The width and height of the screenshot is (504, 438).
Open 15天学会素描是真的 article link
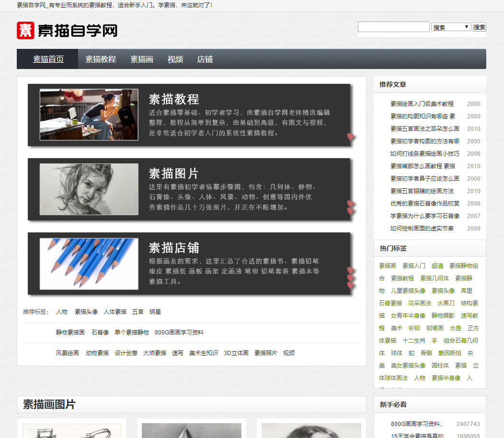417,436
